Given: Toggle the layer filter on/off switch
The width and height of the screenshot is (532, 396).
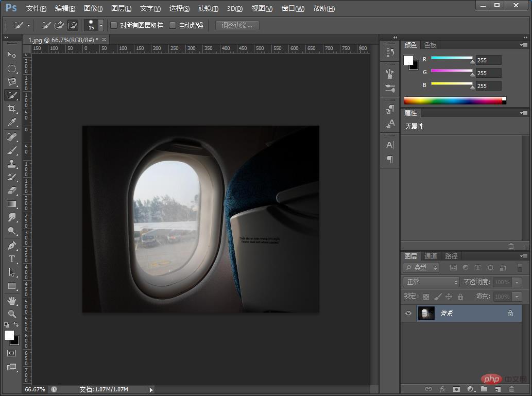Looking at the screenshot, I should pos(520,267).
